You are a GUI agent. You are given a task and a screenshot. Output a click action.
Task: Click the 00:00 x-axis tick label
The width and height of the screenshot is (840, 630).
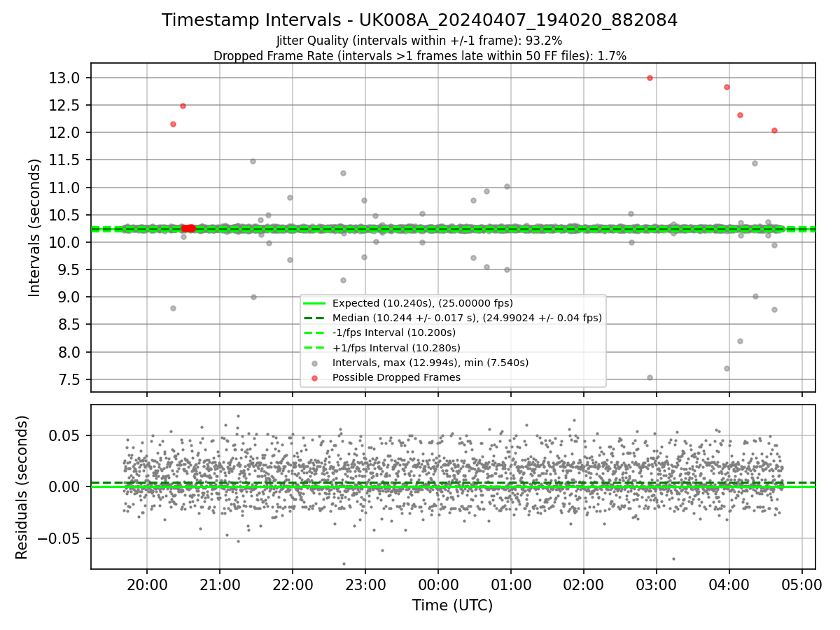coord(438,584)
